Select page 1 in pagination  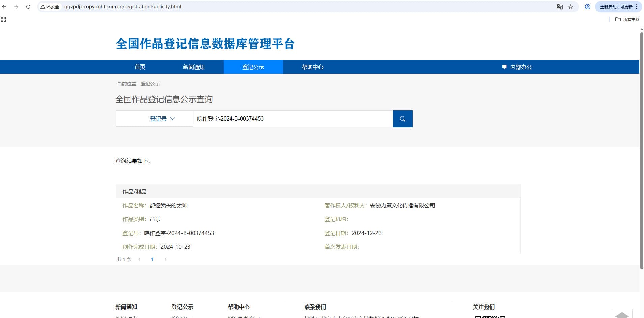(152, 259)
